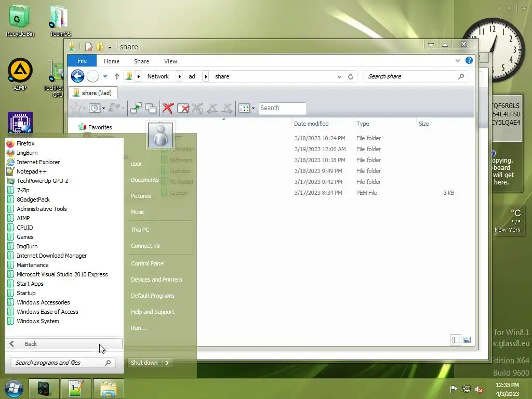
Task: Click the Shut down button
Action: coord(144,363)
